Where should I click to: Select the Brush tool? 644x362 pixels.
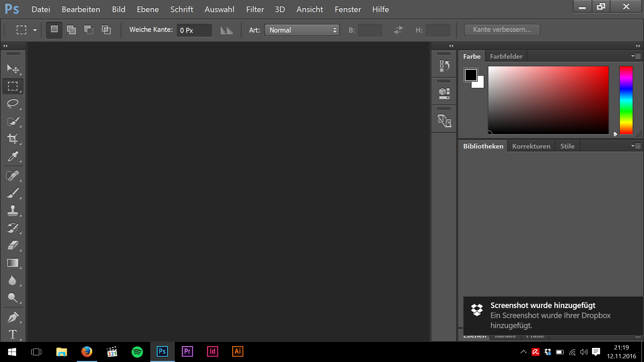click(x=13, y=193)
